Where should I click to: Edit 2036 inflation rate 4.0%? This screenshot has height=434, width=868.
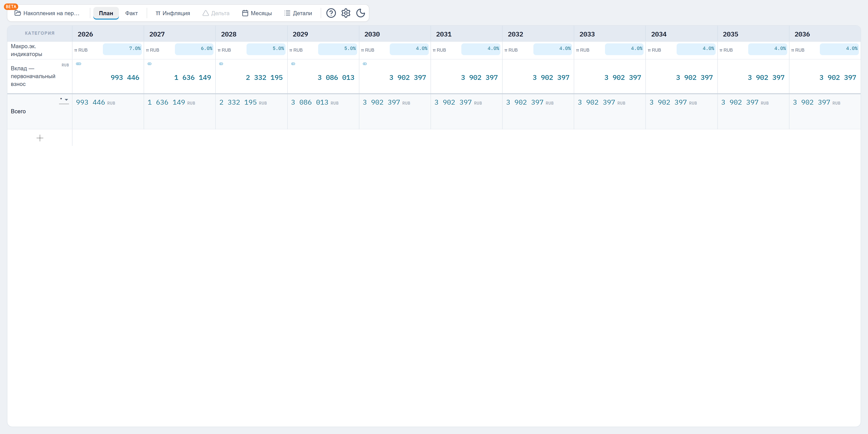(x=839, y=49)
